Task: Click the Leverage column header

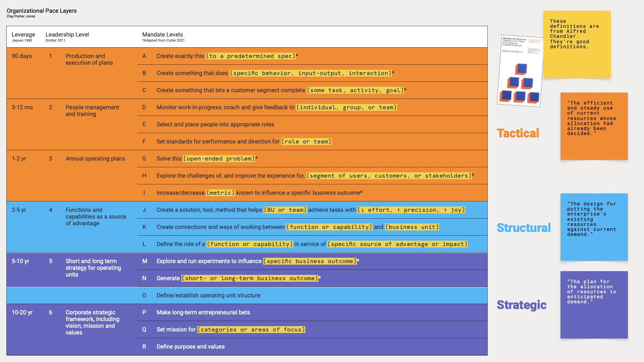Action: 23,34
